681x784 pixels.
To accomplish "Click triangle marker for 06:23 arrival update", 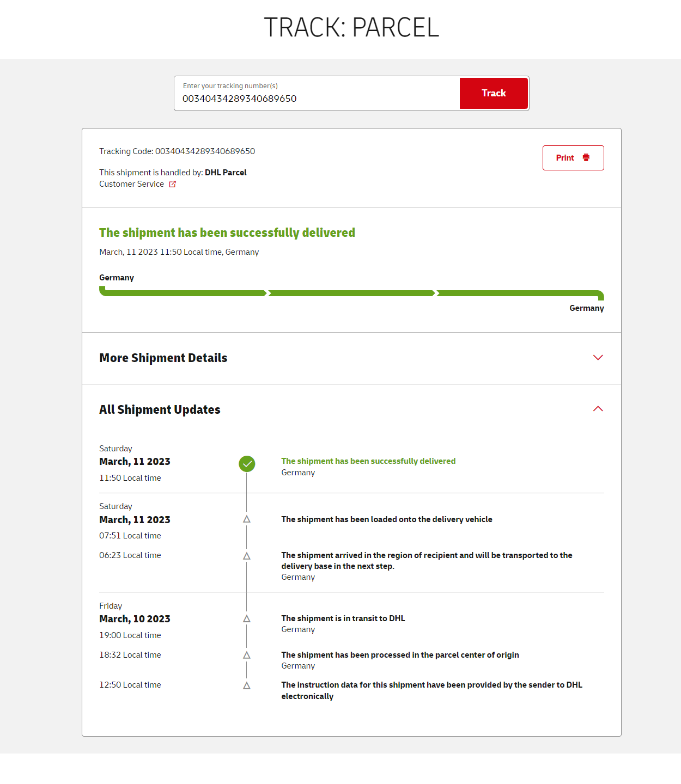I will click(247, 556).
